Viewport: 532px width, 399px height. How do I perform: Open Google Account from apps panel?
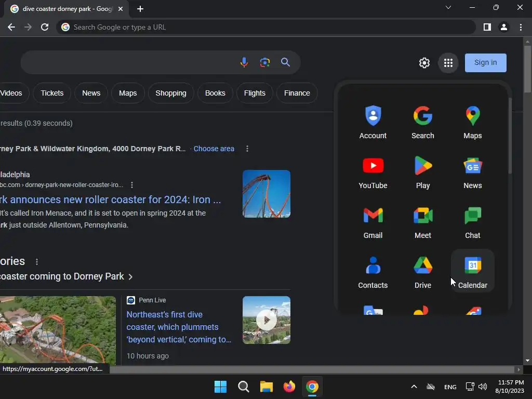[x=373, y=122]
